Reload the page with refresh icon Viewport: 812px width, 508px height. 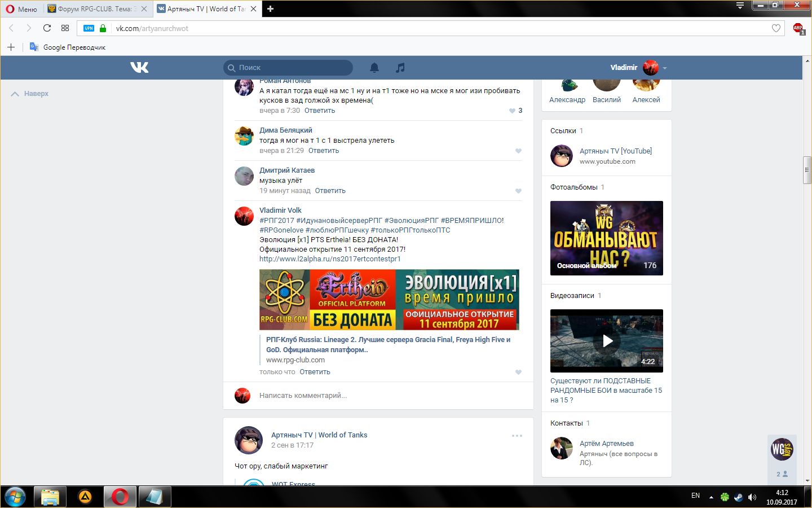click(47, 28)
